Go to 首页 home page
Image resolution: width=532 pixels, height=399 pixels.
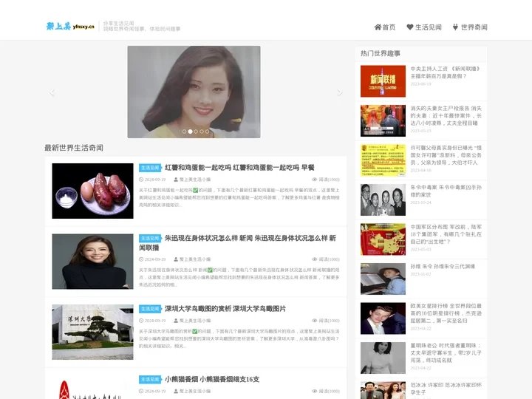[x=385, y=27]
